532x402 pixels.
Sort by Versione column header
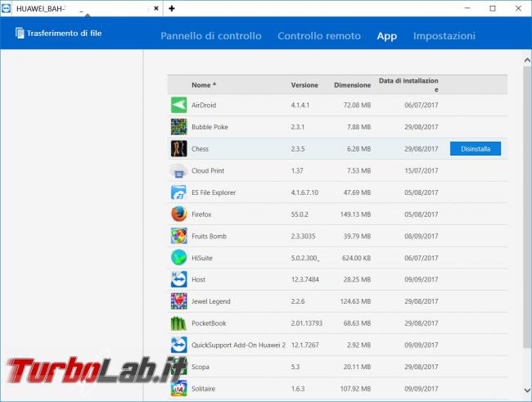pyautogui.click(x=304, y=85)
